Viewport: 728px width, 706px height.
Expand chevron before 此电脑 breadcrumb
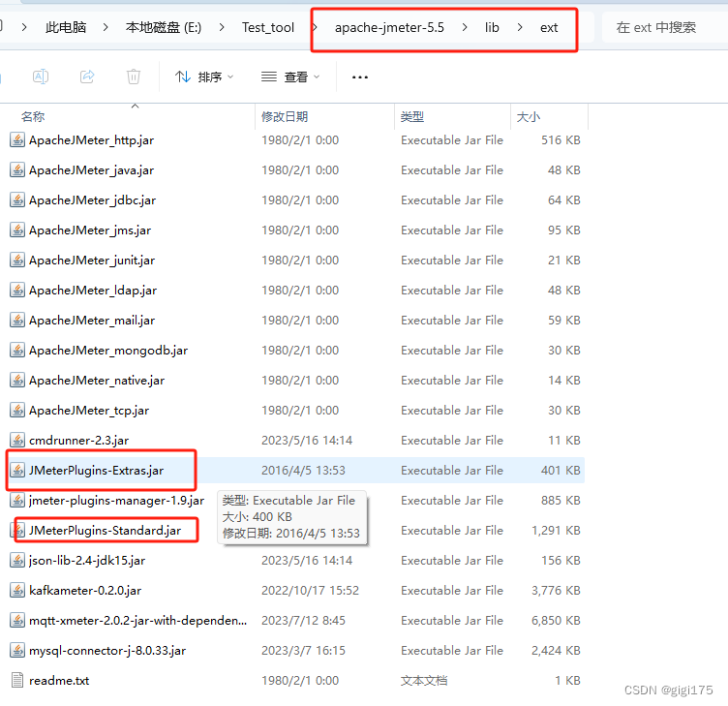click(24, 28)
